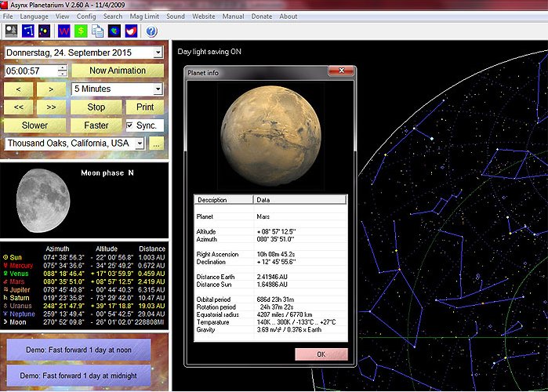548x392 pixels.
Task: Toggle the constellation lines toolbar icon
Action: [28, 31]
